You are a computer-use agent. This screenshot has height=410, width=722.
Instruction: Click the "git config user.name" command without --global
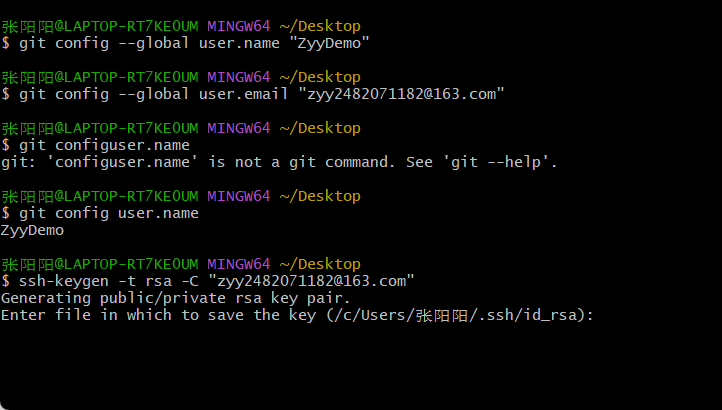(x=107, y=213)
